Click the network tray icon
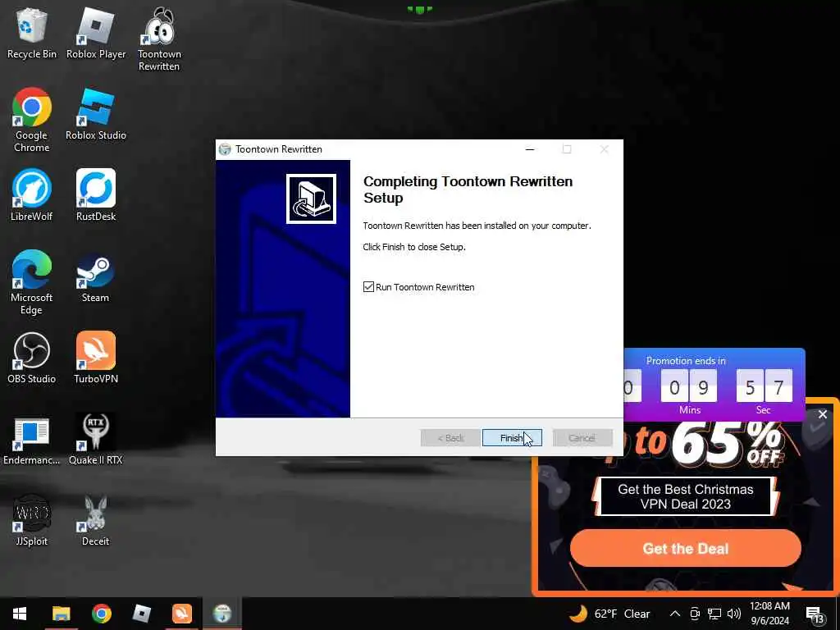 point(714,614)
